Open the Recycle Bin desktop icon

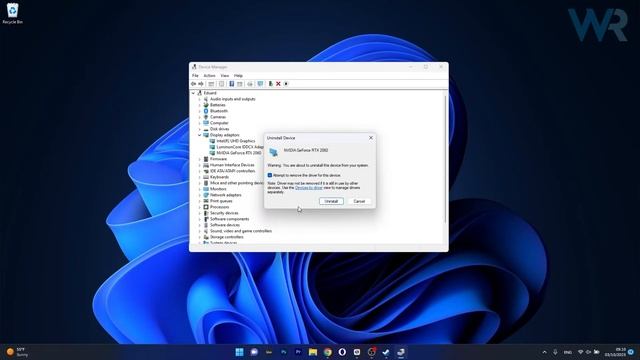point(12,13)
